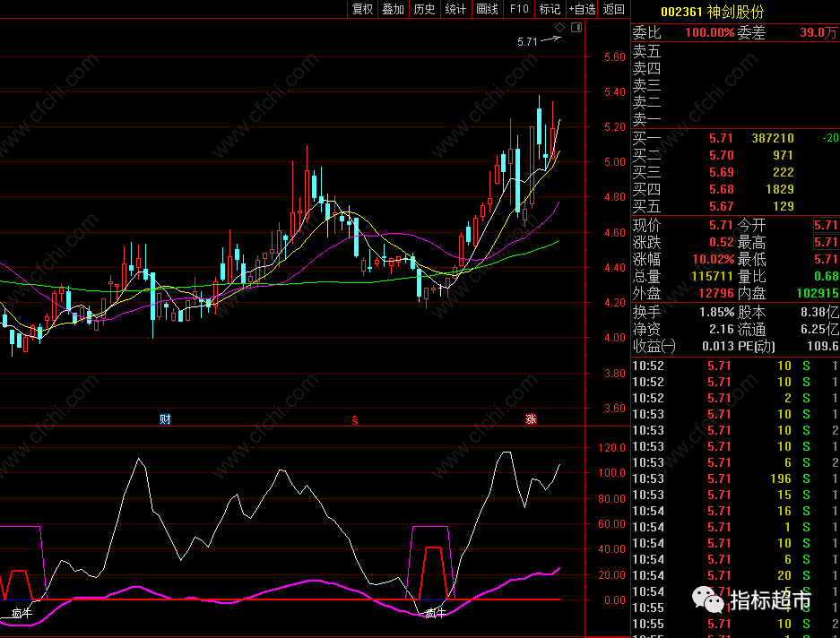Click the 委差 39.0万 value
Viewport: 840px width, 638px height.
(818, 32)
